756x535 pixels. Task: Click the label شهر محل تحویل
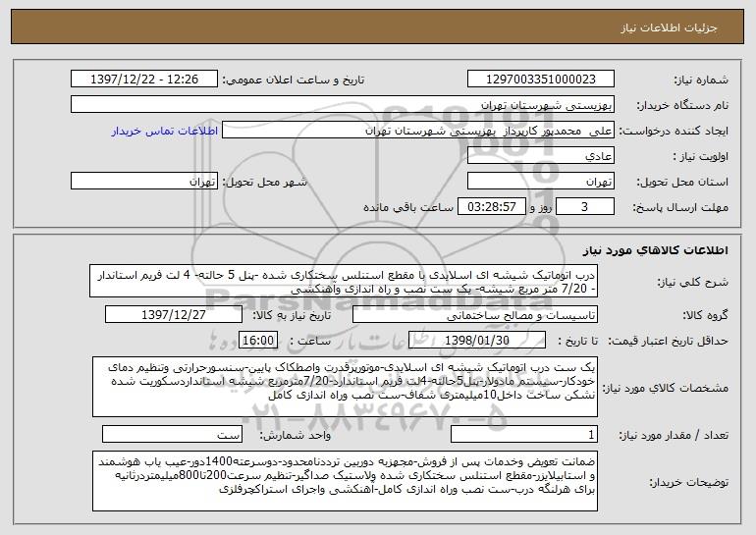pyautogui.click(x=265, y=182)
